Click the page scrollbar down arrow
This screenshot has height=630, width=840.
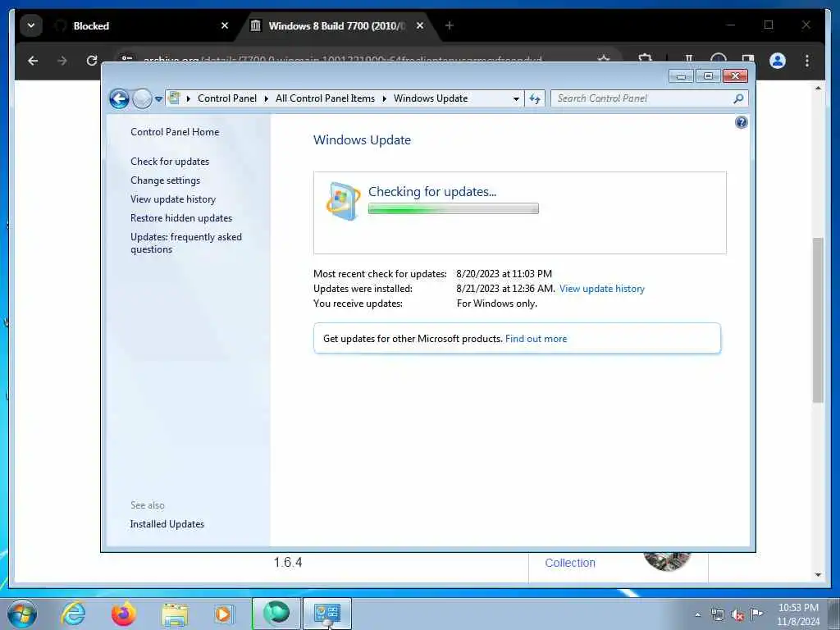818,575
